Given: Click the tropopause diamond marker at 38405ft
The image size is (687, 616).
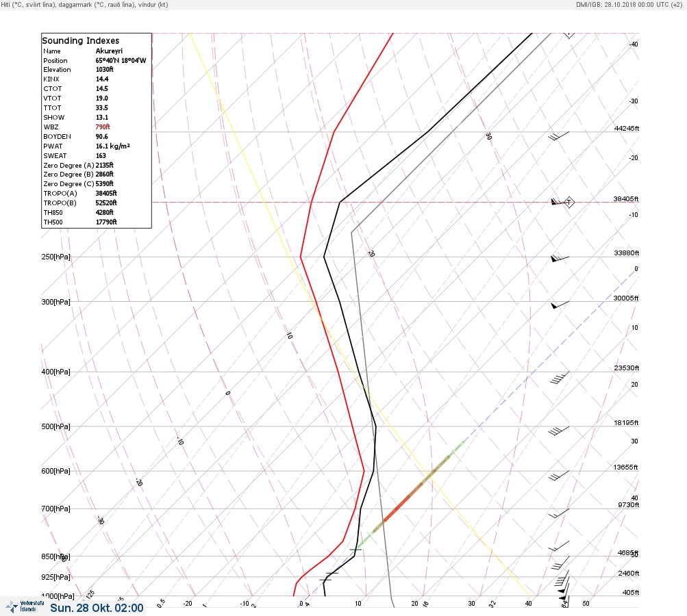Looking at the screenshot, I should point(569,203).
